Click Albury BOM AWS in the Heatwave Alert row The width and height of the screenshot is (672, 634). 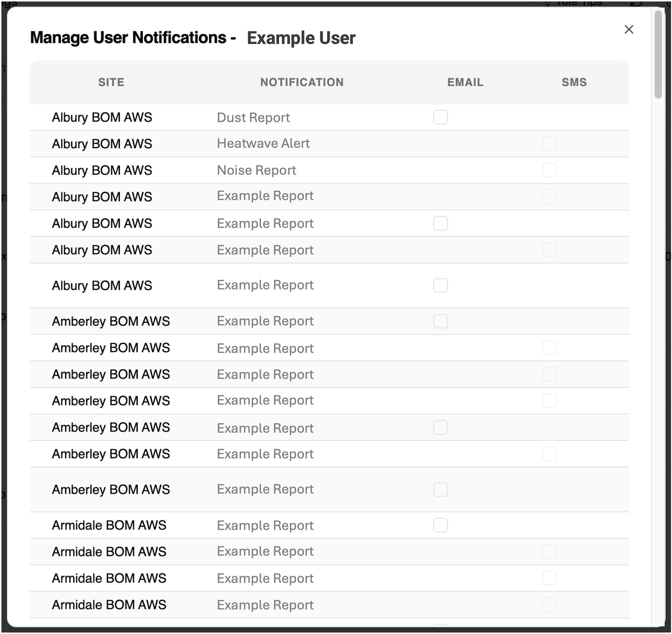click(102, 144)
